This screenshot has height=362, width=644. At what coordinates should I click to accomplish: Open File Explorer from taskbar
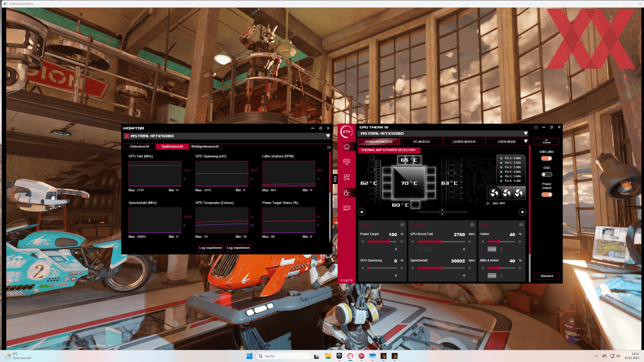pyautogui.click(x=328, y=356)
